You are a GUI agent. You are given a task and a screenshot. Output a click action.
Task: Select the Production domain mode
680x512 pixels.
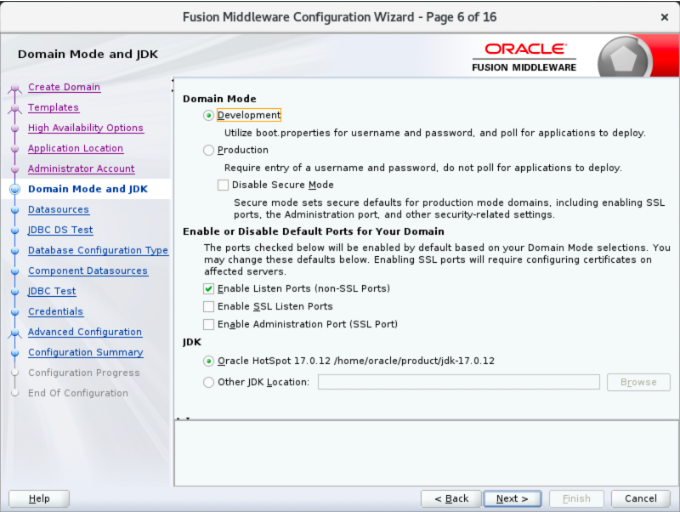tap(209, 150)
